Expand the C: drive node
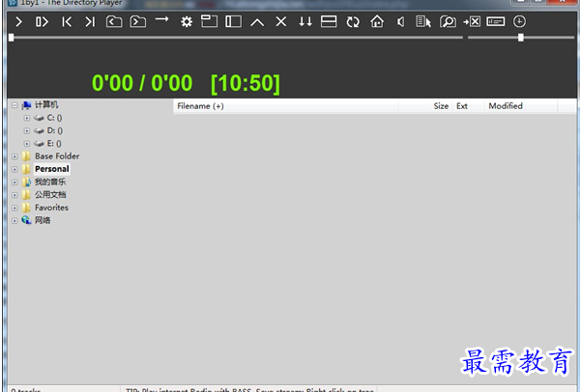580x392 pixels. 27,118
